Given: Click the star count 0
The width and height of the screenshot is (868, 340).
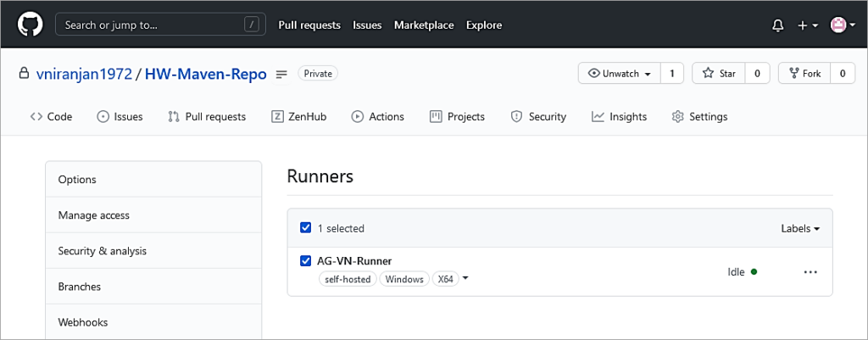Looking at the screenshot, I should pyautogui.click(x=757, y=73).
